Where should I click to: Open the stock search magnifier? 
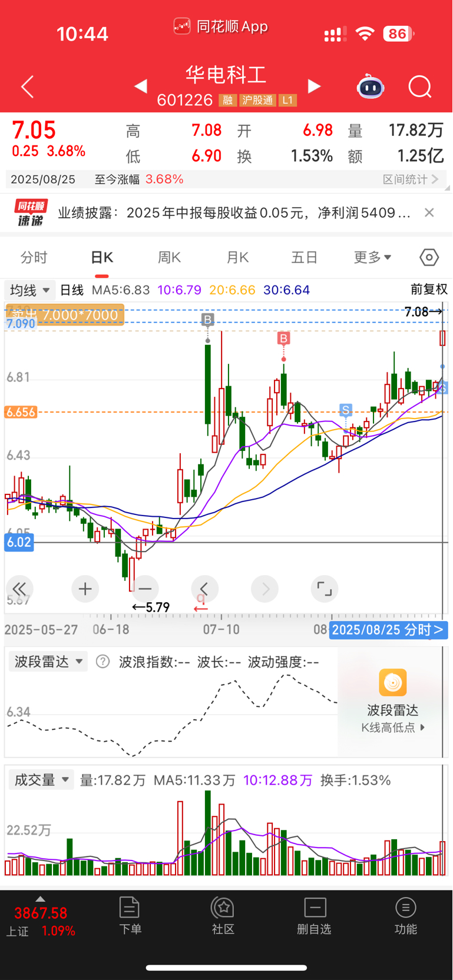pyautogui.click(x=420, y=87)
